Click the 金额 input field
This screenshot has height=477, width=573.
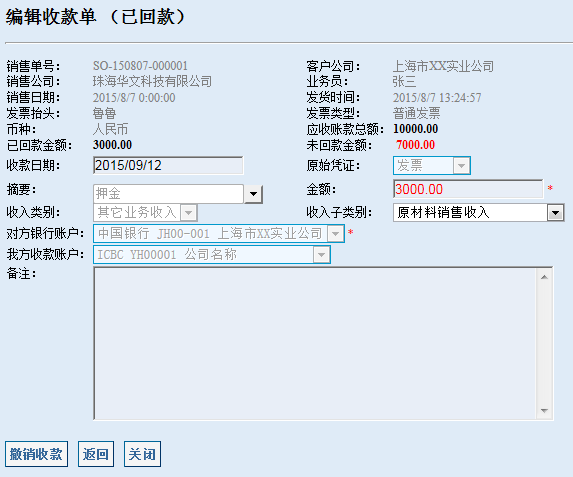[468, 189]
